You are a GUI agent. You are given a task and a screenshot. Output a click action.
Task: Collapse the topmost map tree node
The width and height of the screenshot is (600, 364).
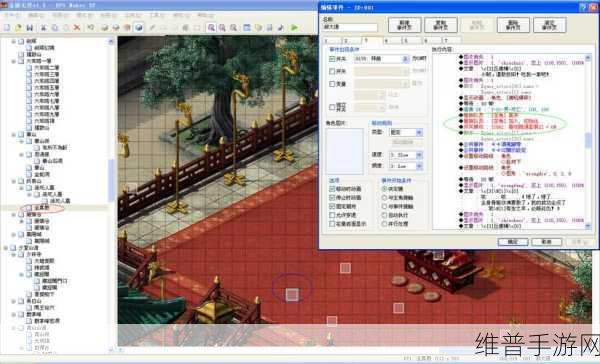click(13, 41)
